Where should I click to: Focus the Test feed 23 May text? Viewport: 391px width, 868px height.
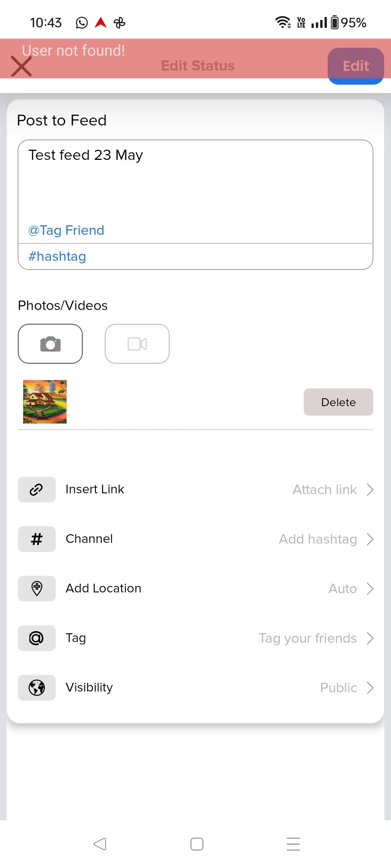point(86,155)
